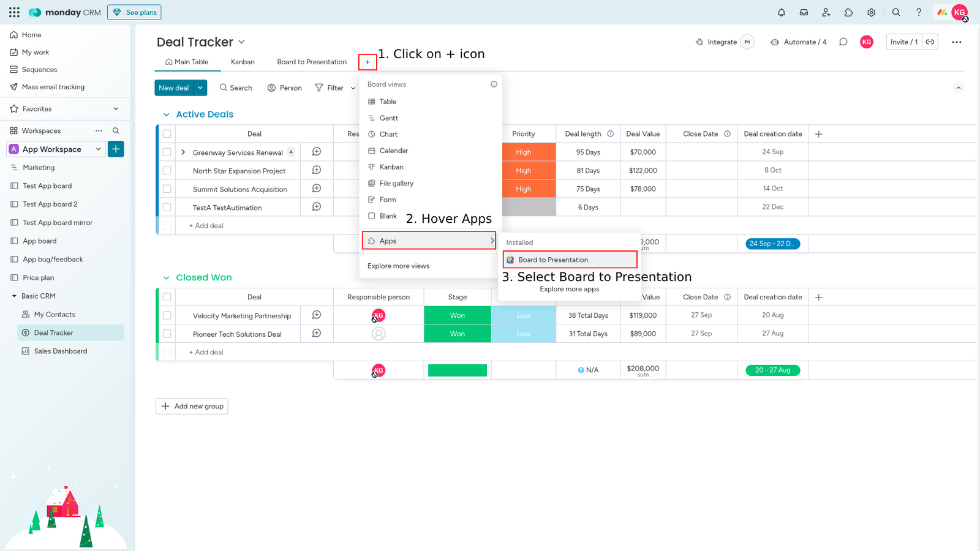The height and width of the screenshot is (551, 980).
Task: Open the apps marketplace puzzle icon
Action: point(848,12)
